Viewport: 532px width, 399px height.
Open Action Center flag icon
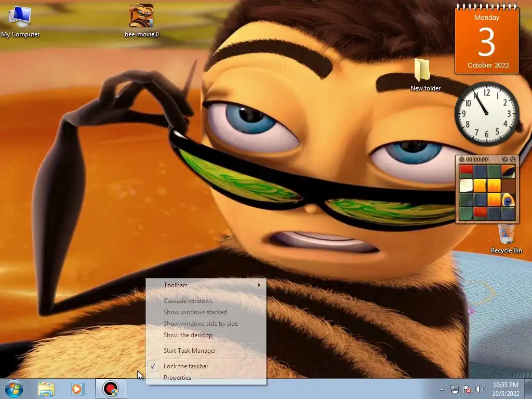(x=467, y=389)
